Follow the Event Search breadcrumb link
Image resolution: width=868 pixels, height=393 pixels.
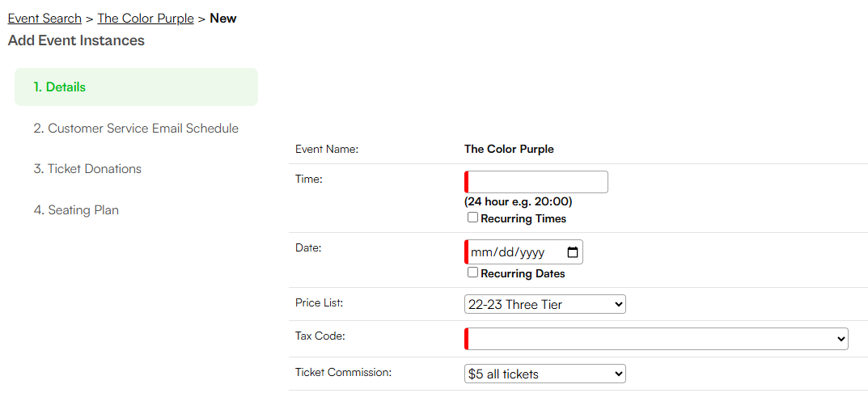[x=44, y=19]
